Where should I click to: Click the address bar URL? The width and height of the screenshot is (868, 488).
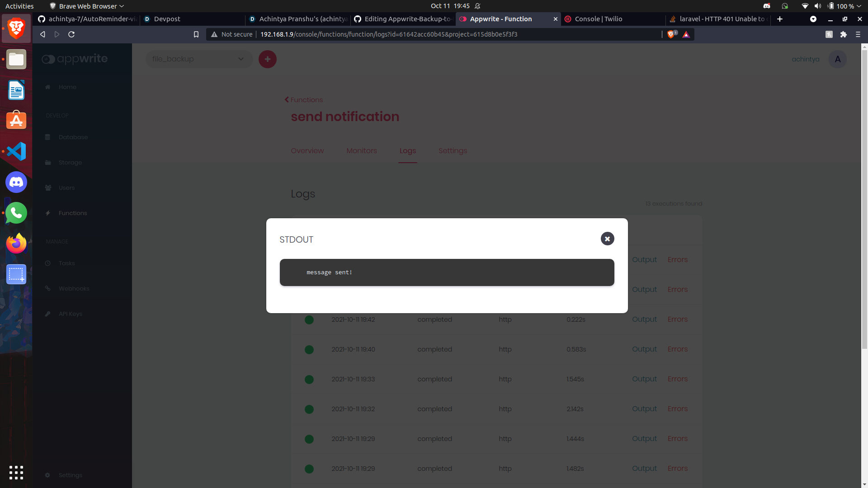[389, 34]
